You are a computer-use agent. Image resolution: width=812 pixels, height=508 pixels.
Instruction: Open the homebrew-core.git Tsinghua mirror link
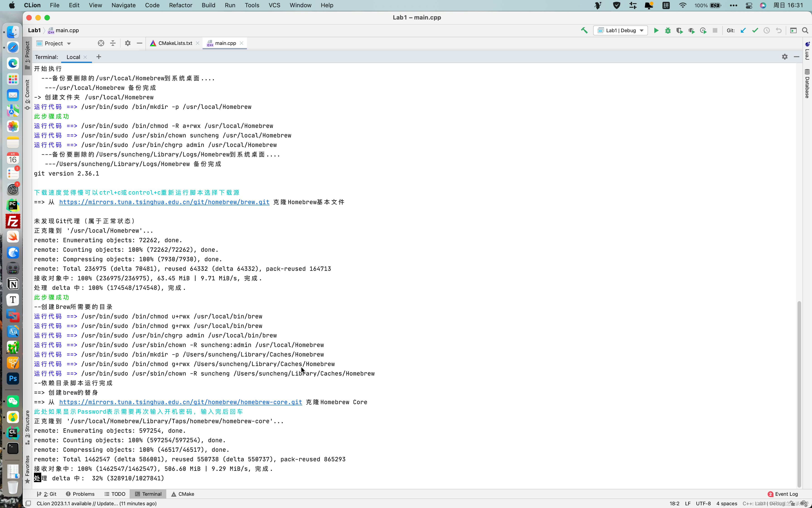pos(181,402)
